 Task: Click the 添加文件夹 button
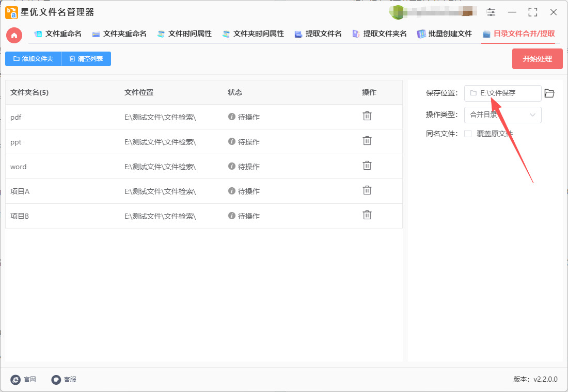coord(33,59)
